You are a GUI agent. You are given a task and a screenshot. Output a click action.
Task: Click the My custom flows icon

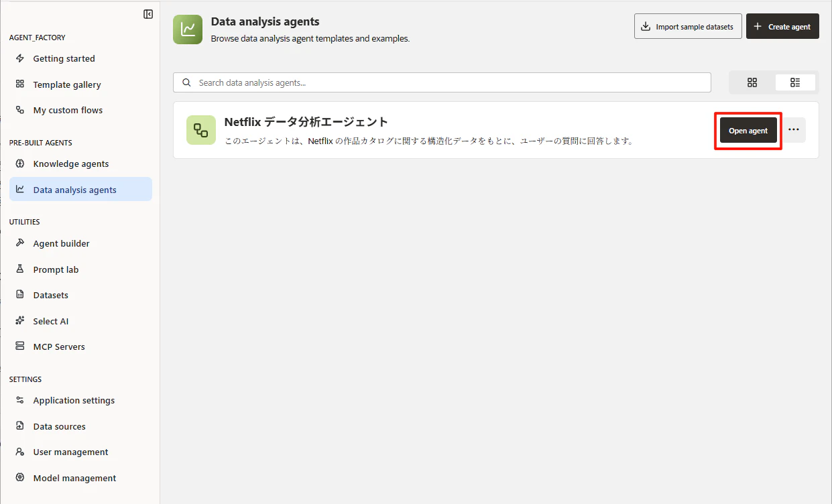[x=20, y=110]
